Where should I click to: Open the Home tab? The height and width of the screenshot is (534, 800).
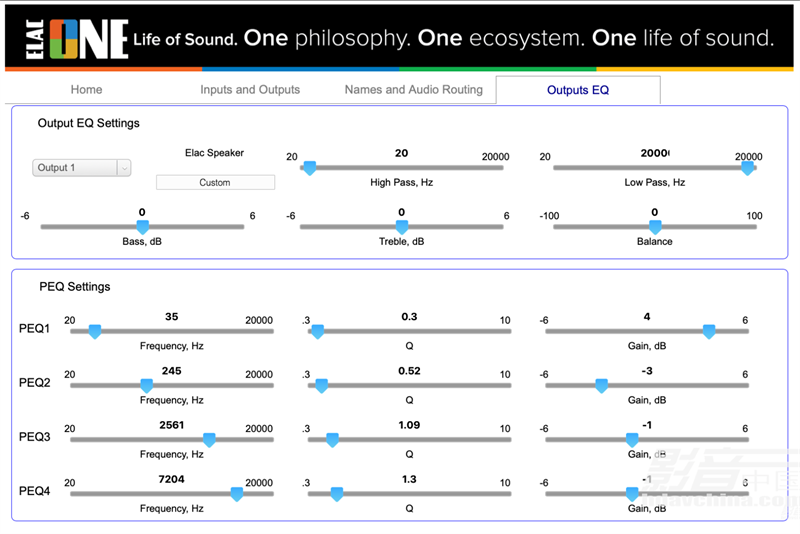[x=86, y=90]
